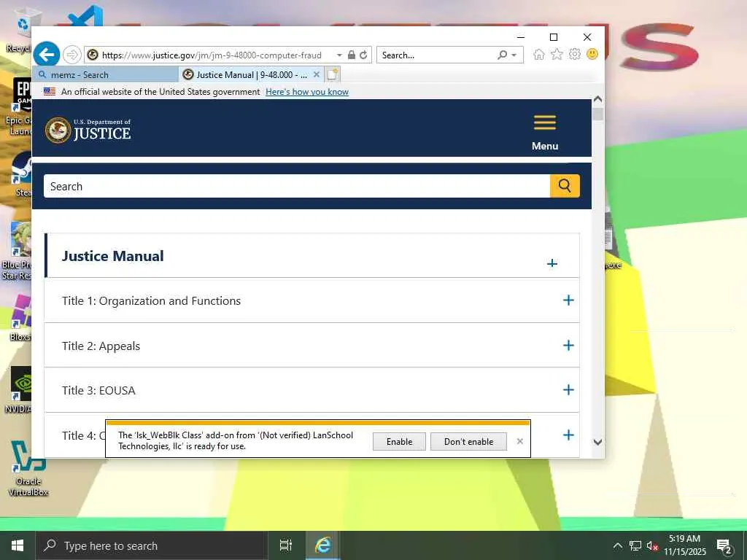Viewport: 747px width, 560px height.
Task: Click the network tray icon
Action: click(x=635, y=545)
